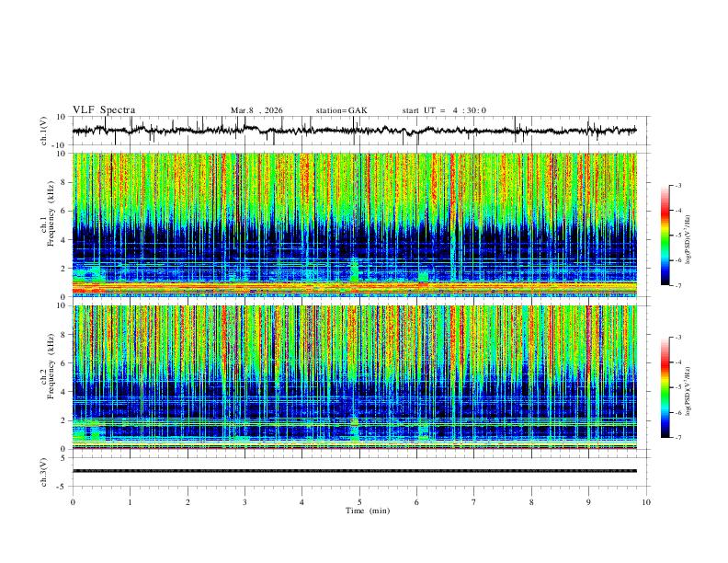The width and height of the screenshot is (728, 563).
Task: Click the 'VLF Spectra' title text
Action: click(x=104, y=110)
